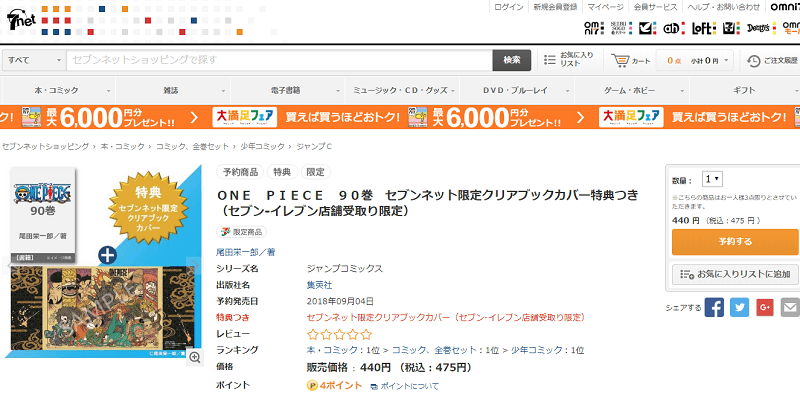Open the Ito-Yokado dove logo
800x393 pixels.
pos(647,29)
